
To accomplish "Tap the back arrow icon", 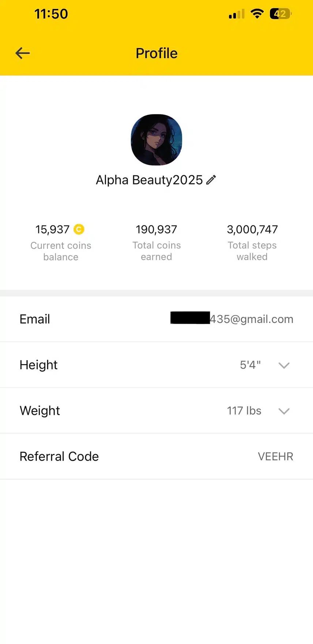I will coord(22,53).
